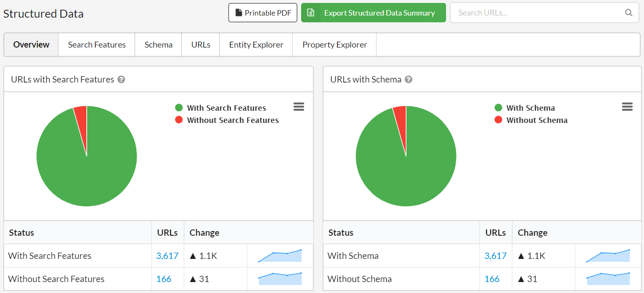Viewport: 644px width, 293px height.
Task: Click the search magnifier icon
Action: (628, 13)
